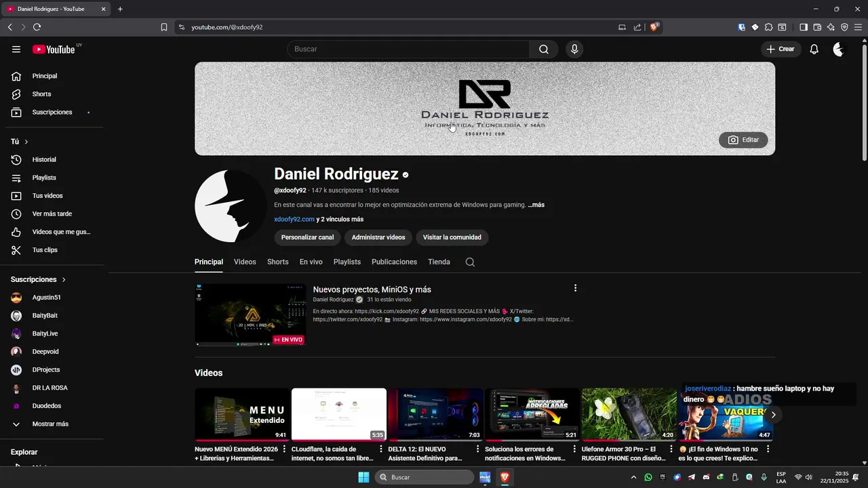Open browser share icon in address bar
868x488 pixels.
pos(637,27)
